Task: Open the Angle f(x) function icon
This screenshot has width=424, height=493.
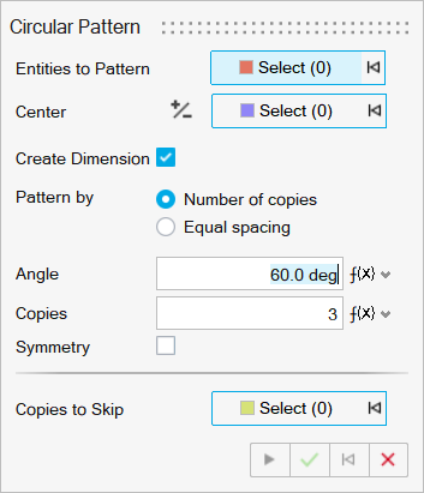Action: point(362,275)
